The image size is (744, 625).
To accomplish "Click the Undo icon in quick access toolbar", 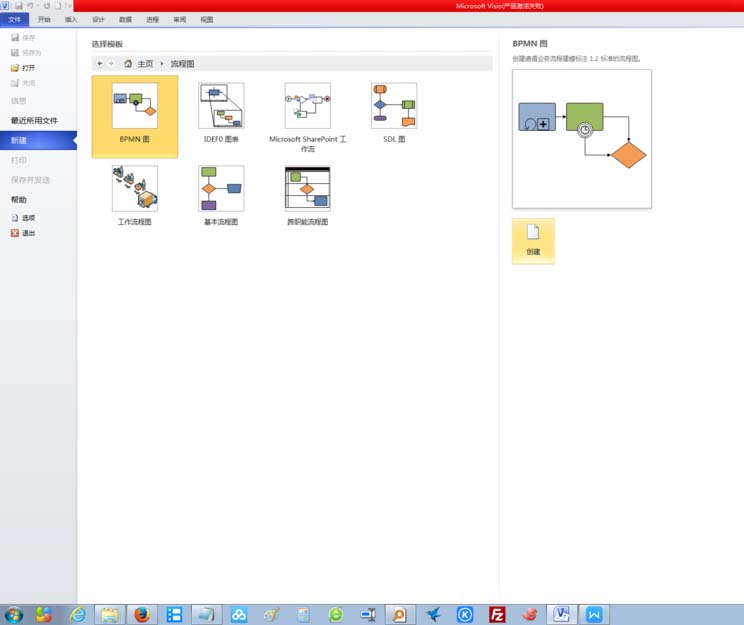I will coord(30,6).
